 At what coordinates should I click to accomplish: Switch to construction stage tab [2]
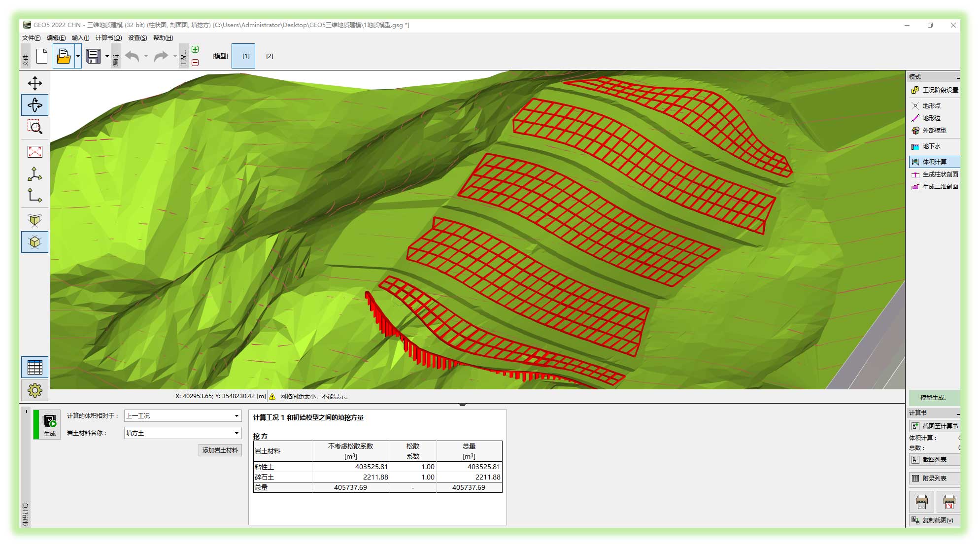(x=270, y=56)
